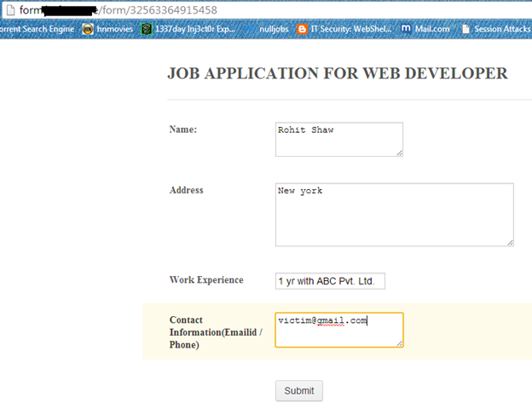The height and width of the screenshot is (408, 532).
Task: Focus the Work Experience field
Action: point(330,281)
